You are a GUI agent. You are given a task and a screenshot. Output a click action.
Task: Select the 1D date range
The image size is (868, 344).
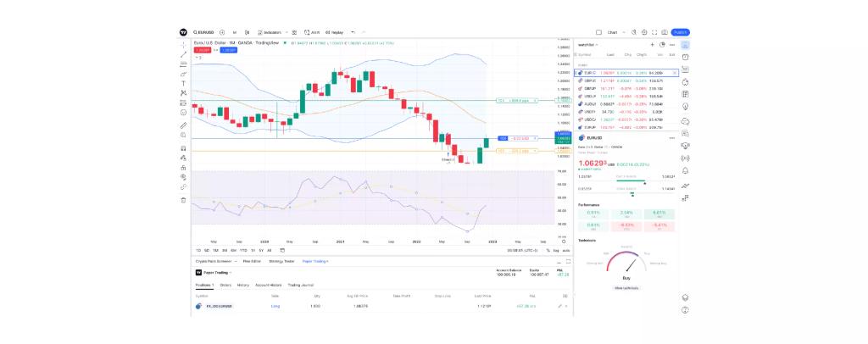198,251
